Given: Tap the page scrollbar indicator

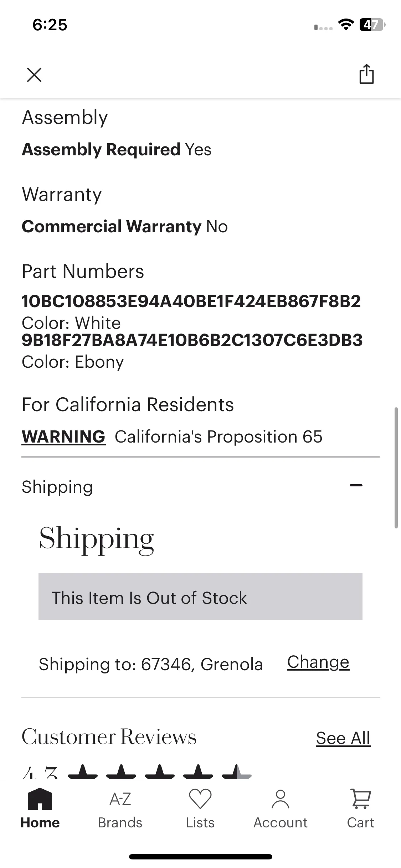Looking at the screenshot, I should click(396, 467).
